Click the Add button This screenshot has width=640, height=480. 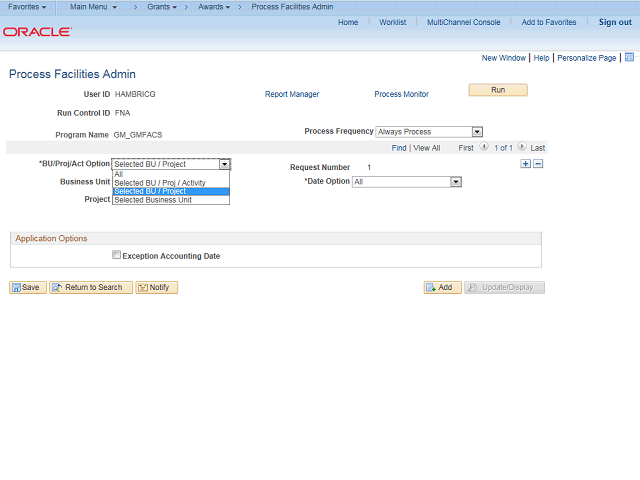pos(442,287)
